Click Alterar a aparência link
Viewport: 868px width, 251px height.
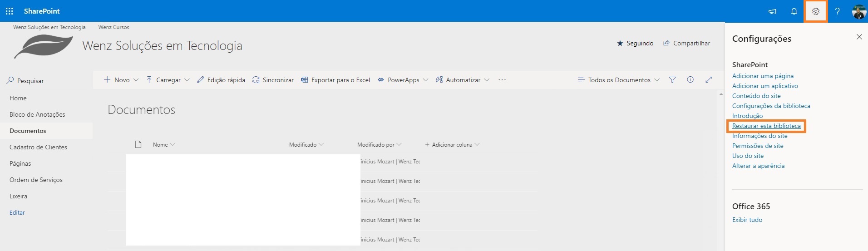point(758,166)
